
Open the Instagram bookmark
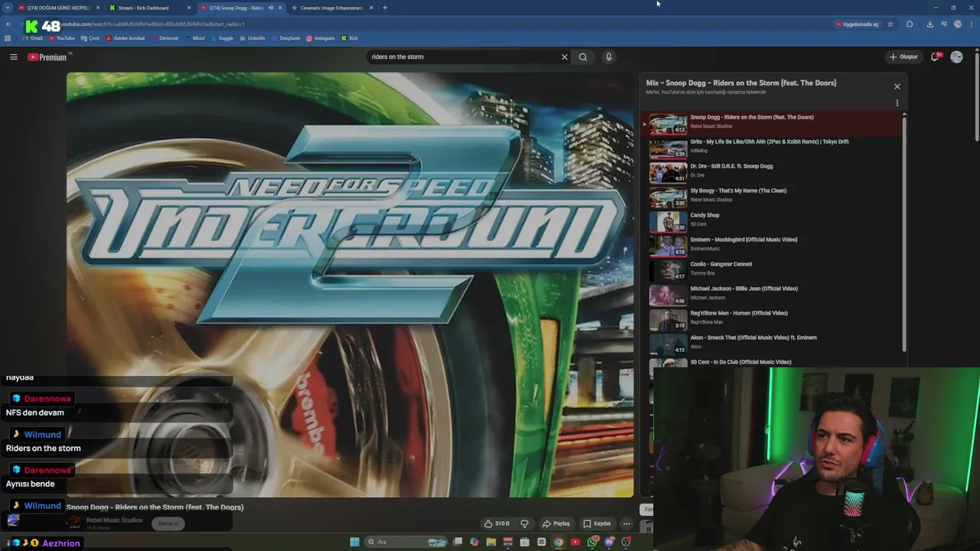(321, 38)
